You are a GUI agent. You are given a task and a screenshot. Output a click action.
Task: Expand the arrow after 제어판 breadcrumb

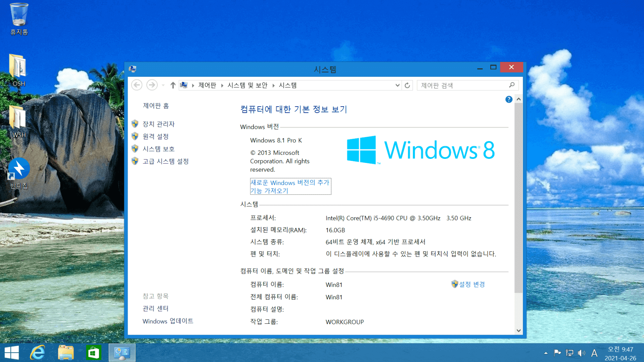(x=222, y=85)
